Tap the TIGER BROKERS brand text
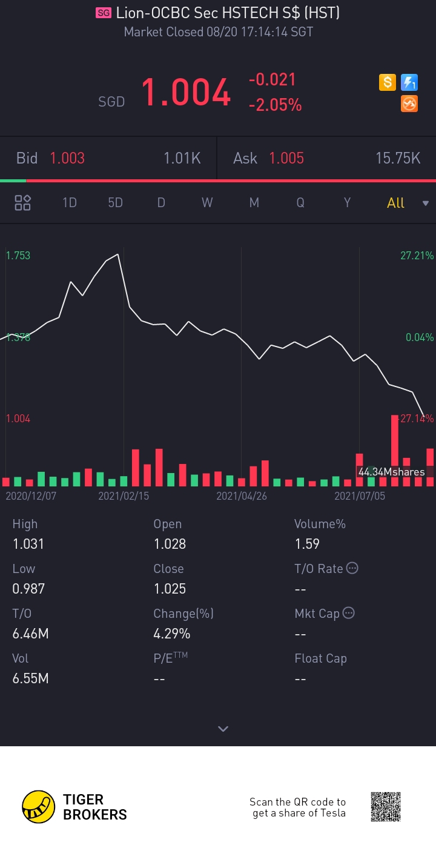 point(95,807)
